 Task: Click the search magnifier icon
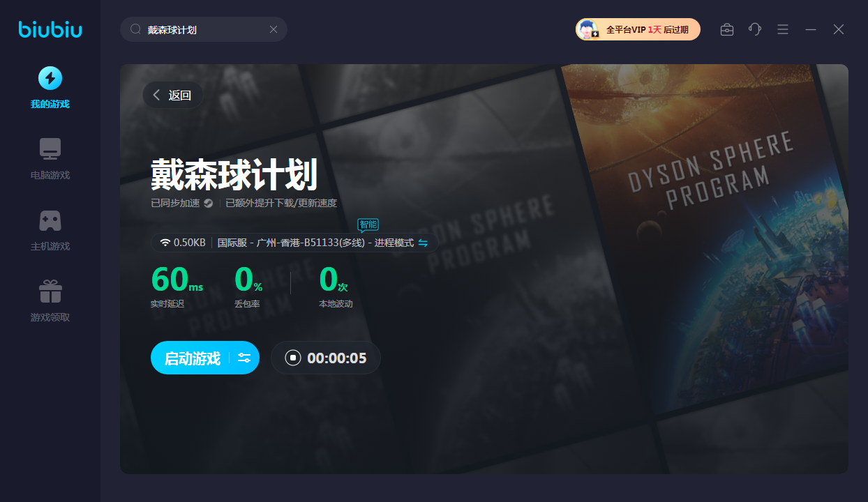coord(135,29)
